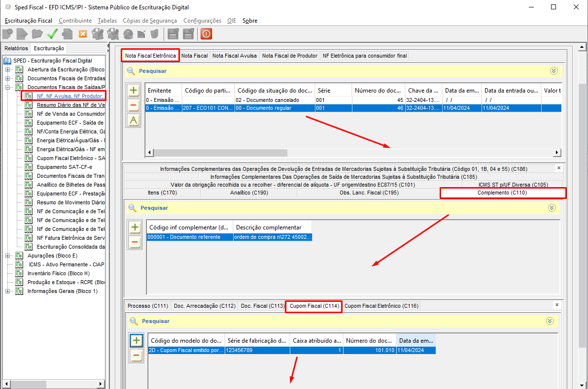Open the Tabelas menu
Viewport: 588px width, 389px height.
pos(107,21)
